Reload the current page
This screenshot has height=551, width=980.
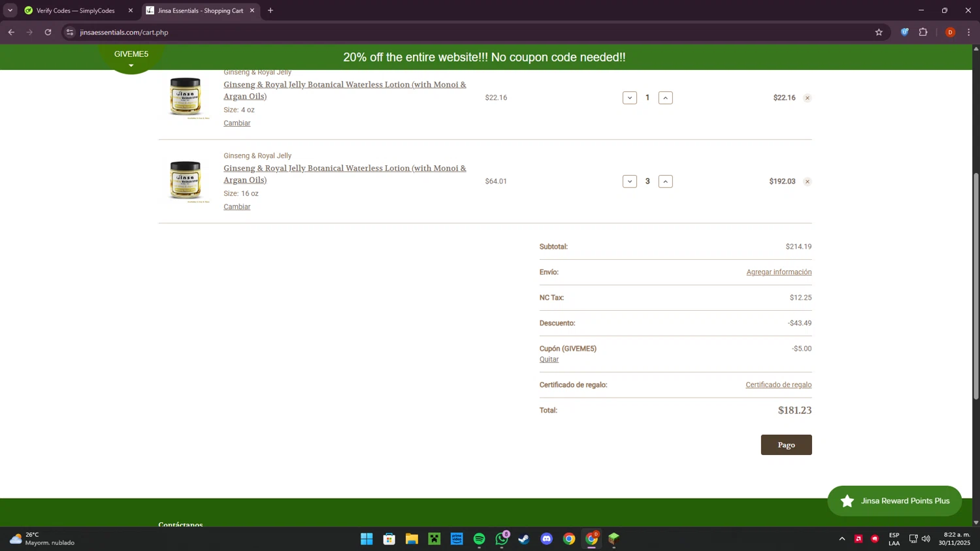pos(48,32)
